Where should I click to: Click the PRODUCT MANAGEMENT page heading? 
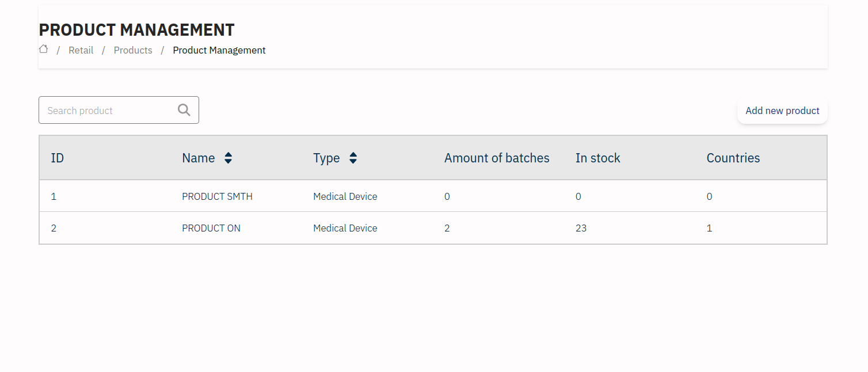click(136, 30)
